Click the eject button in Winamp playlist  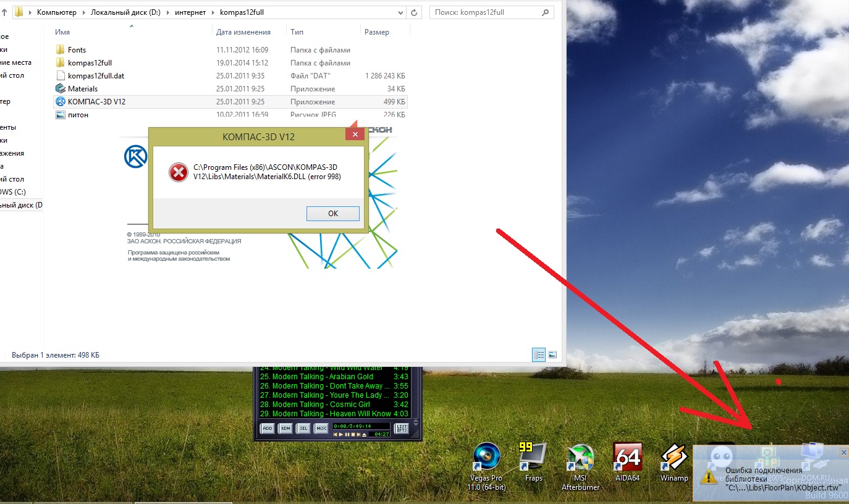(364, 435)
